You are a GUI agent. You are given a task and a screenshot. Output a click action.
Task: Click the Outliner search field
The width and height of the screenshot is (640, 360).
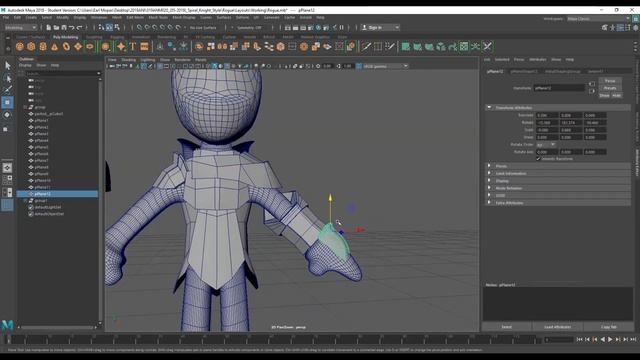pos(62,73)
